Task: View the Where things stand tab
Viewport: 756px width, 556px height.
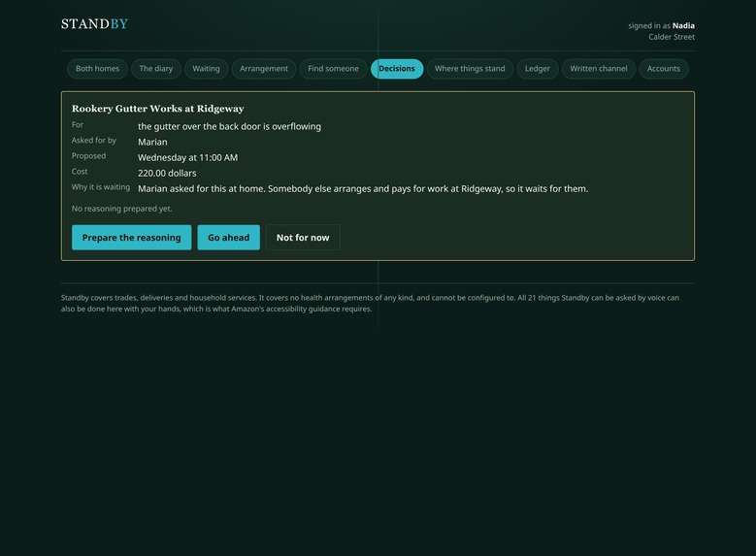Action: coord(470,69)
